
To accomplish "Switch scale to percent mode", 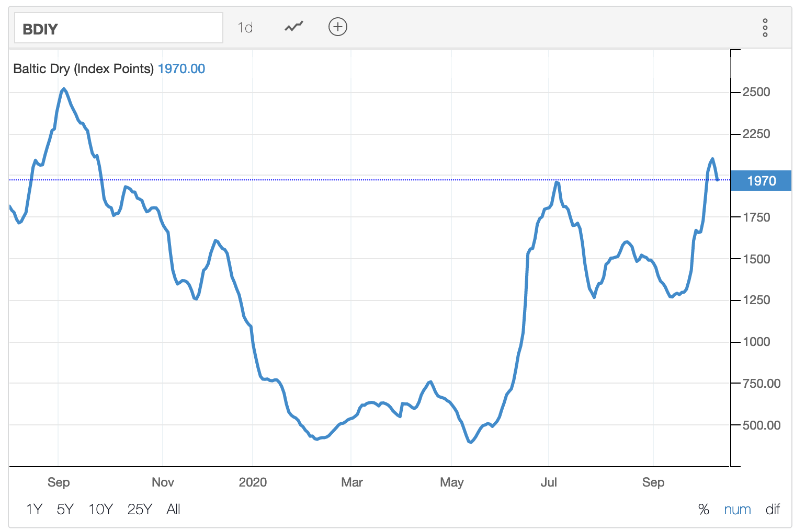I will pos(704,510).
